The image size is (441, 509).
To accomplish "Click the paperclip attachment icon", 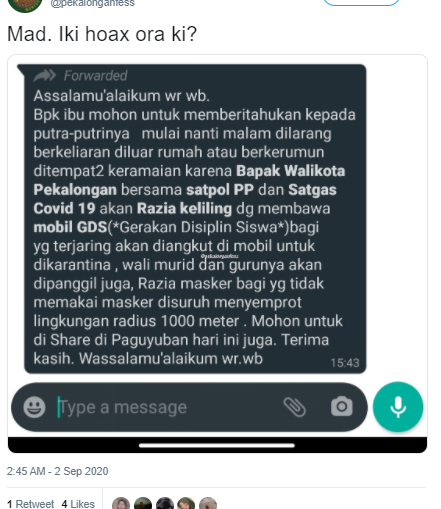I will click(294, 407).
